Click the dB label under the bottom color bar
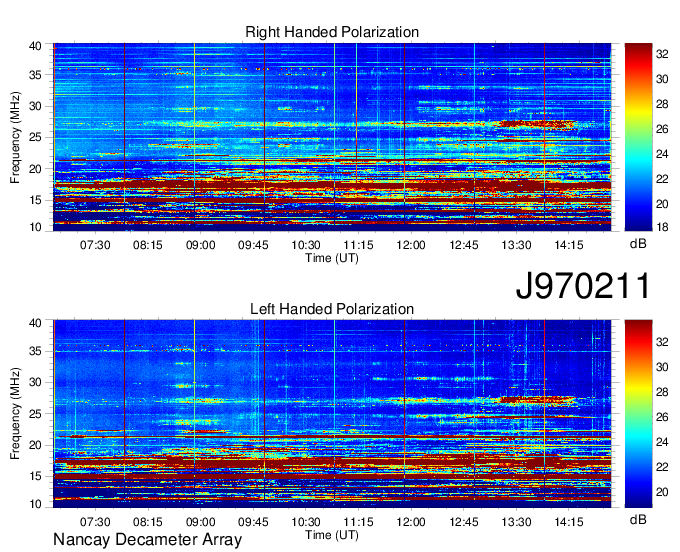Image resolution: width=680 pixels, height=552 pixels. point(638,519)
